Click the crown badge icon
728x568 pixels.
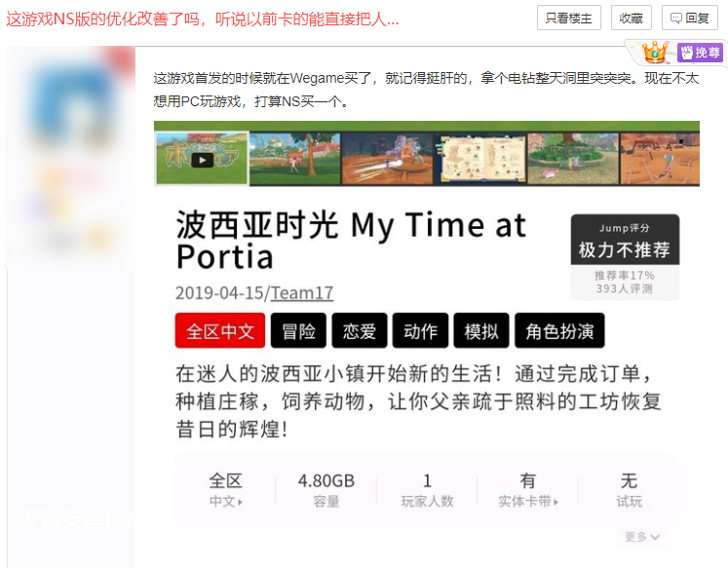pos(655,53)
